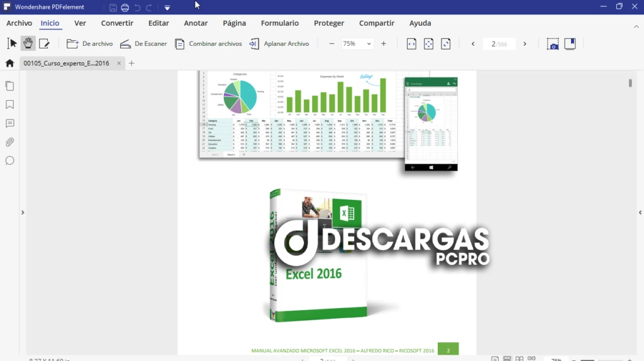This screenshot has width=644, height=361.
Task: Open the Search panel in sidebar
Action: click(x=9, y=160)
